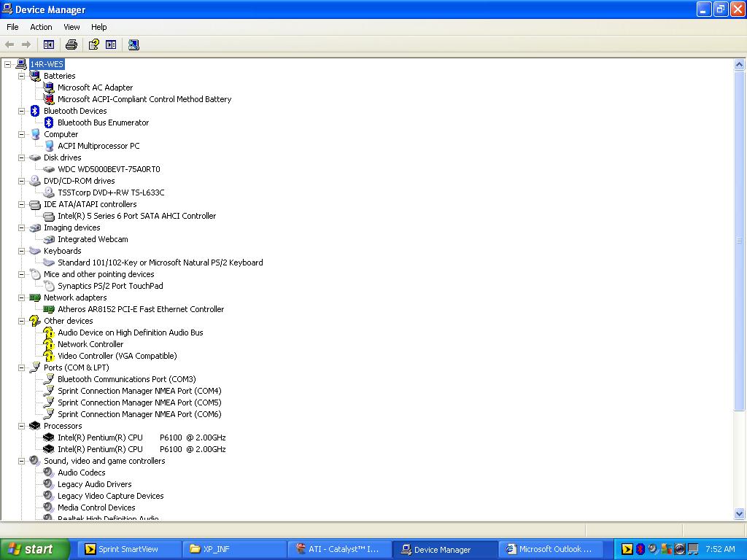Click the Ports (COM & LPT) category icon
Image resolution: width=747 pixels, height=560 pixels.
click(x=35, y=367)
